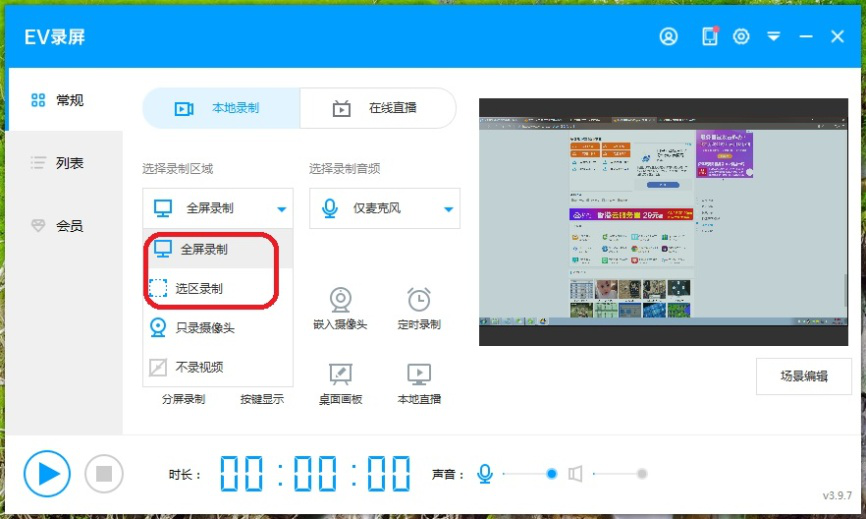Open the user account icon
The image size is (866, 519).
668,37
